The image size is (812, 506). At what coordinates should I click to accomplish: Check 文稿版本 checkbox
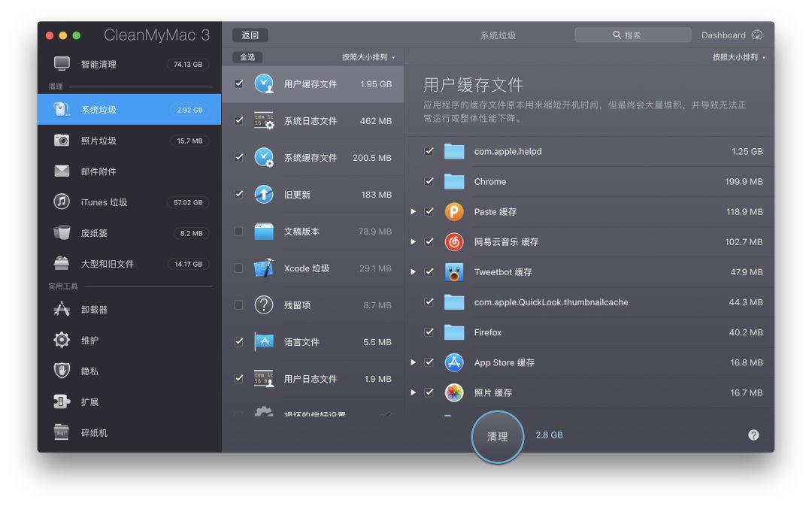coord(239,231)
